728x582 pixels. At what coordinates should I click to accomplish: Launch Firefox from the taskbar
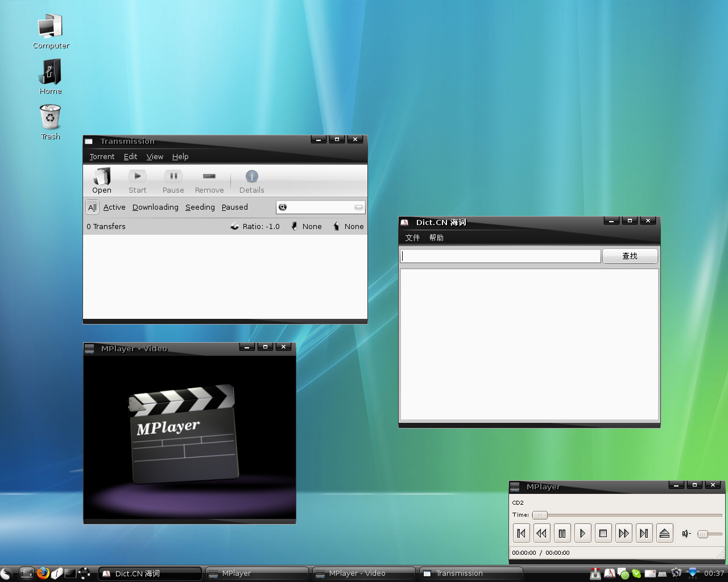[x=43, y=573]
